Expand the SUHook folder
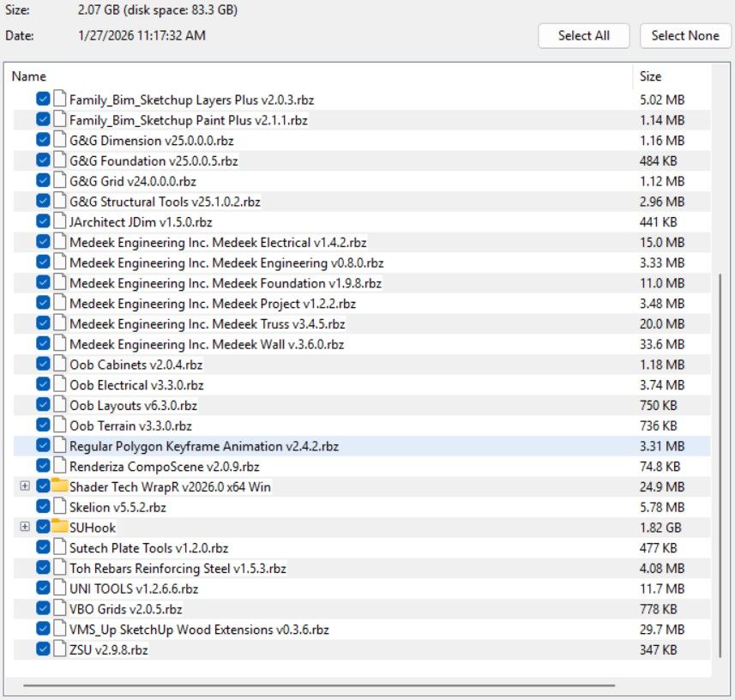Image resolution: width=735 pixels, height=700 pixels. tap(24, 527)
